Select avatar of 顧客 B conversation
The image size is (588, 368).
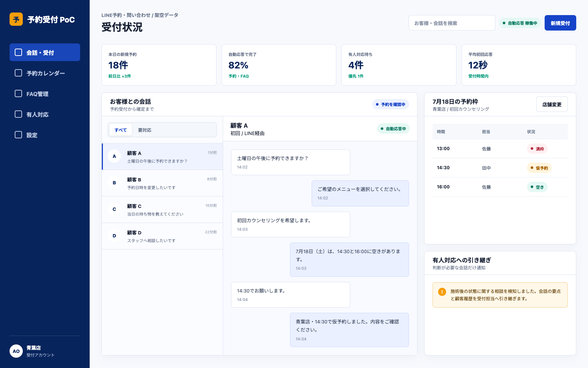click(114, 183)
